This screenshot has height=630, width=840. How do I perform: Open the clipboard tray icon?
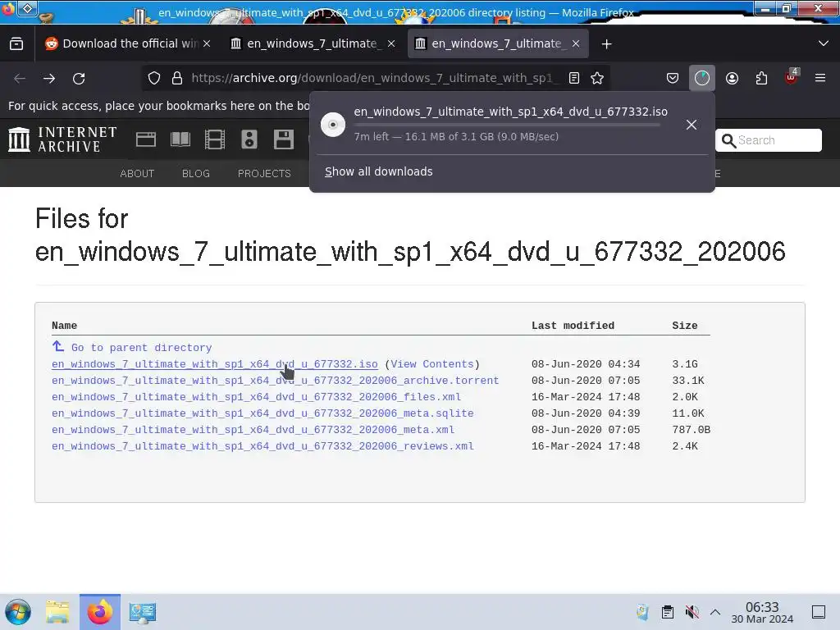[668, 612]
